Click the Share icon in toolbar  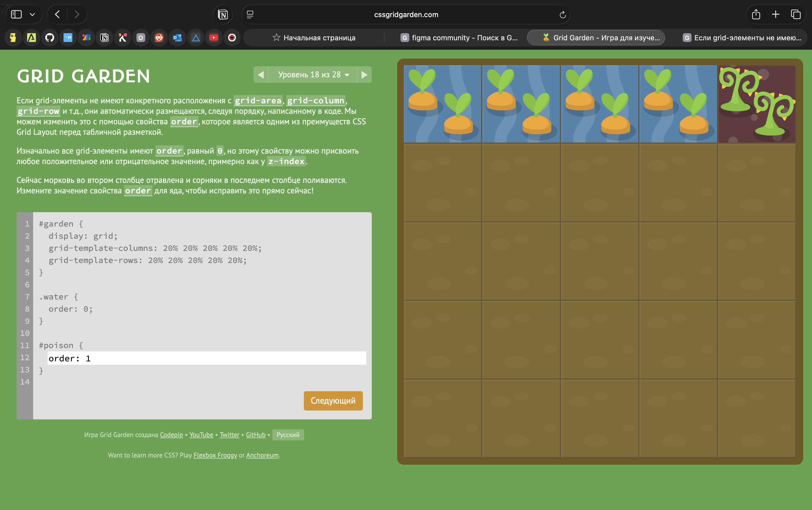pos(756,14)
